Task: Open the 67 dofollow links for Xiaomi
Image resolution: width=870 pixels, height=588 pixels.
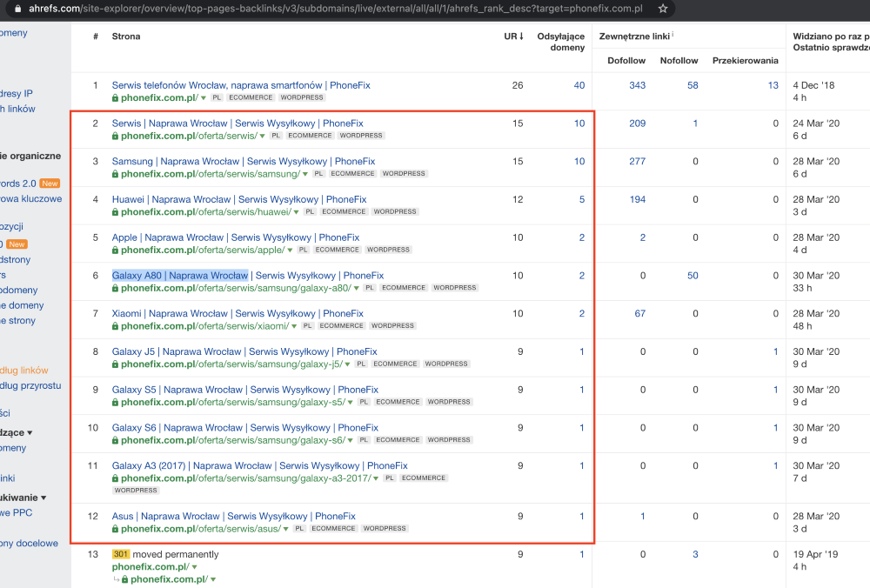Action: pos(639,313)
